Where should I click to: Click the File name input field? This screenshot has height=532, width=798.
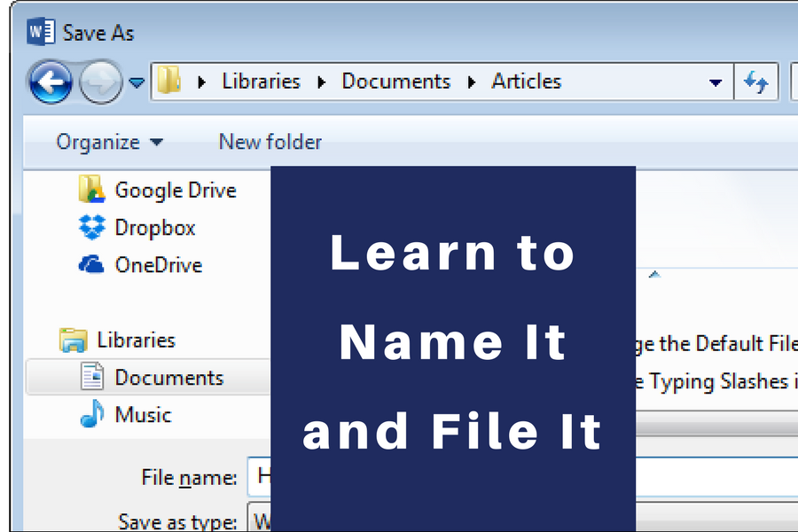522,477
